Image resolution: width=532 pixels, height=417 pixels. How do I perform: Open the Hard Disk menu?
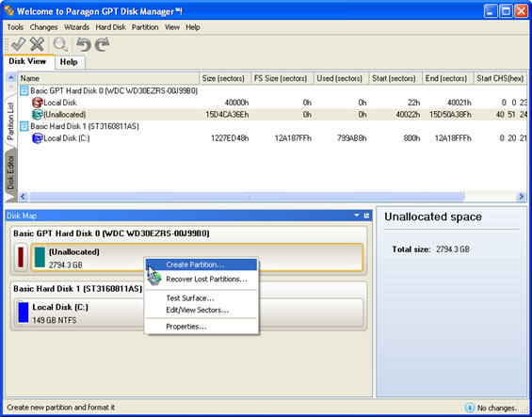tap(110, 27)
